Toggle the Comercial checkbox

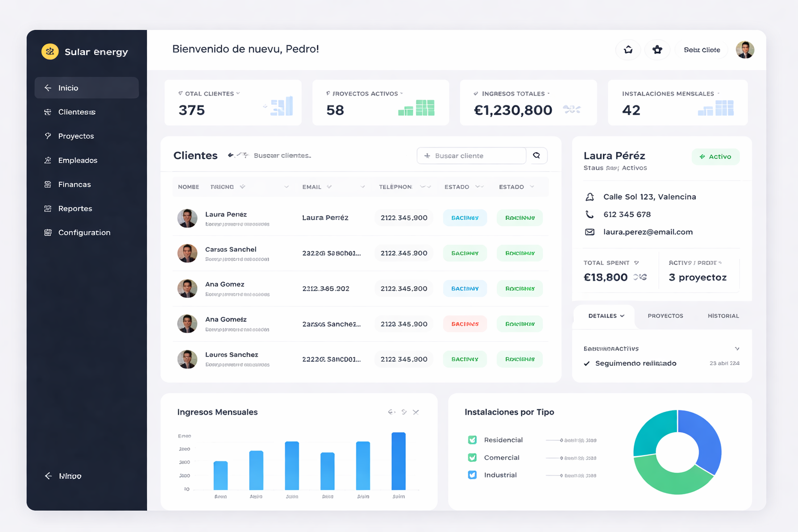coord(472,458)
